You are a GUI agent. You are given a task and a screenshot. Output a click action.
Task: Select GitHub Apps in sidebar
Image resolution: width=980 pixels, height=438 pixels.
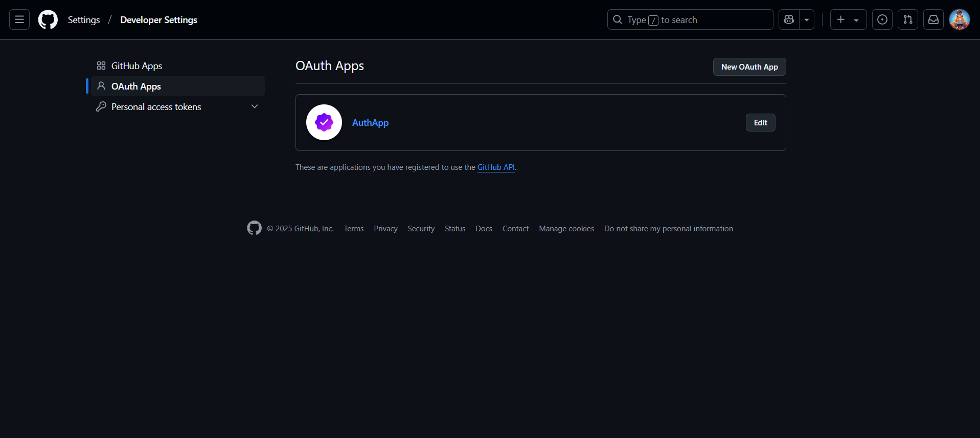click(x=178, y=65)
